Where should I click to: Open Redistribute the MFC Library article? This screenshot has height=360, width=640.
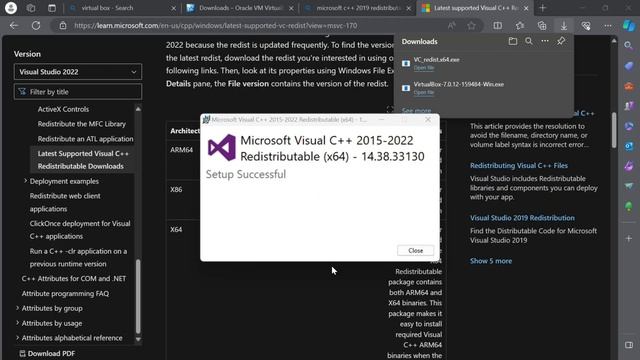[82, 124]
